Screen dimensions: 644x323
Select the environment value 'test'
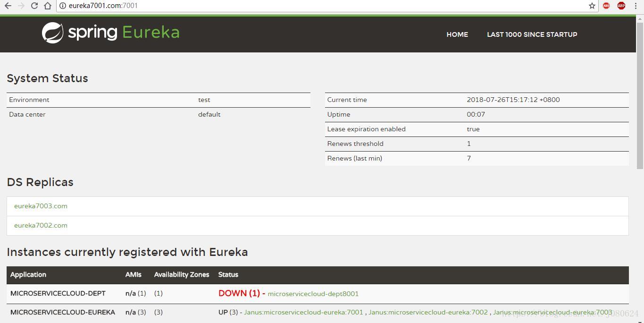coord(204,100)
